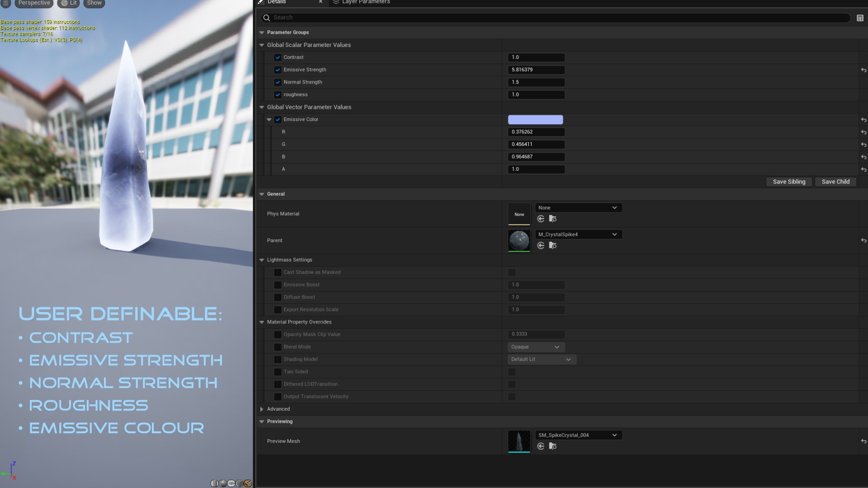Open the Emissive Color swatch picker
Screen dimensions: 868x488
point(535,120)
